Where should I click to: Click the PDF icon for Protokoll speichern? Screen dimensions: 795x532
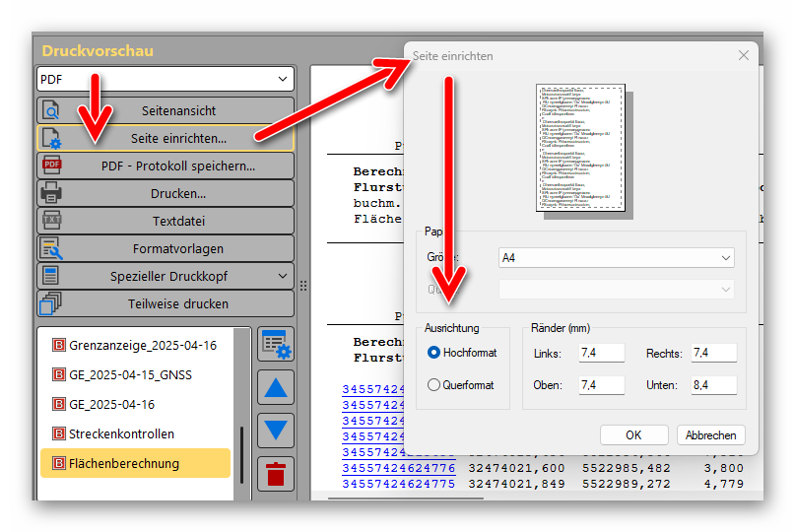52,166
